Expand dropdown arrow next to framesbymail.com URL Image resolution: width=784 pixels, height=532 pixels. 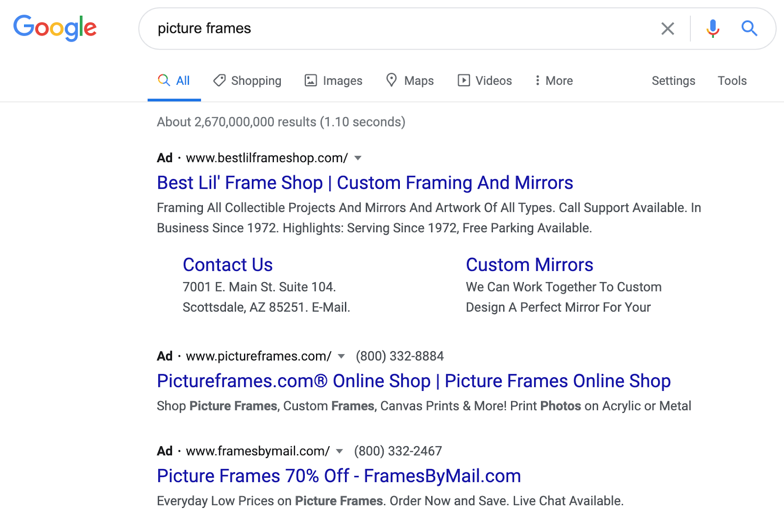tap(340, 451)
